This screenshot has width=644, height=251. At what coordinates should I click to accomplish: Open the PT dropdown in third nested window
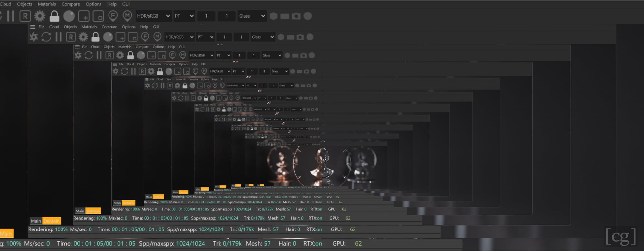(x=223, y=55)
